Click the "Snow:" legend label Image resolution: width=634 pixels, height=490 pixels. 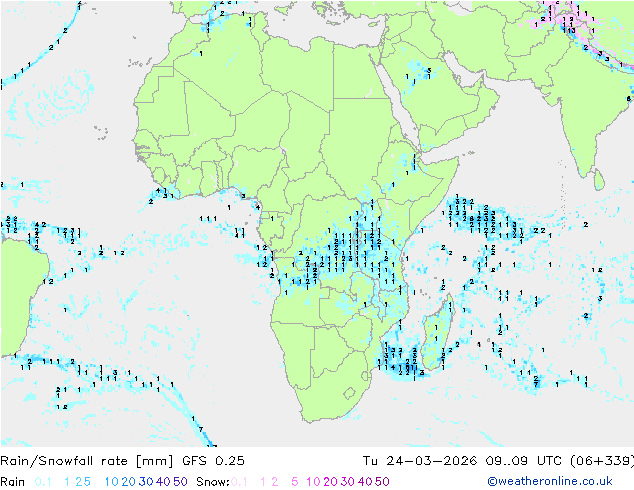213,482
